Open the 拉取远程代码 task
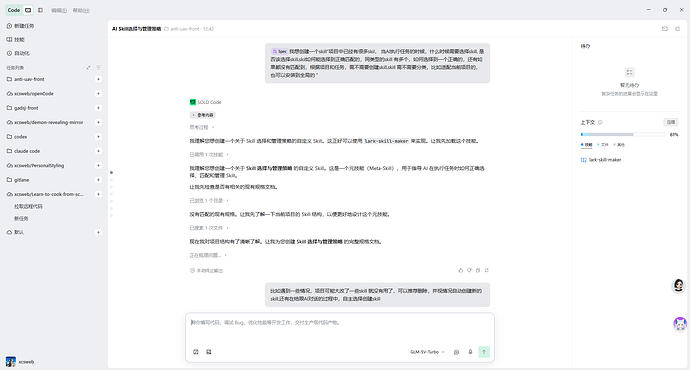This screenshot has width=690, height=370. pyautogui.click(x=28, y=206)
